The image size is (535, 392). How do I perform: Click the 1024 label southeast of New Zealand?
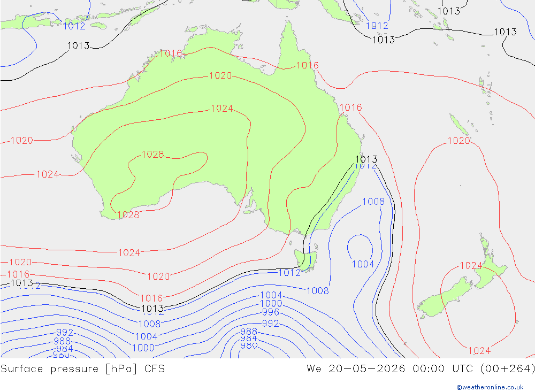(x=479, y=350)
